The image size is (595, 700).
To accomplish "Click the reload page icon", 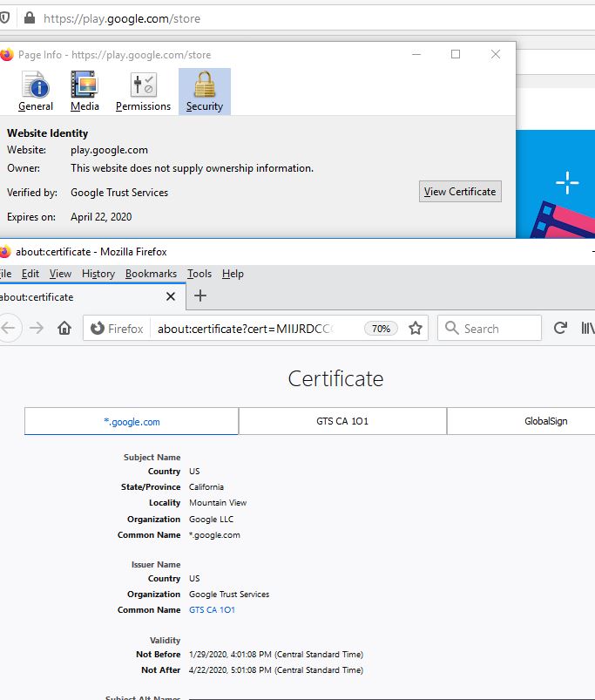I will tap(560, 329).
